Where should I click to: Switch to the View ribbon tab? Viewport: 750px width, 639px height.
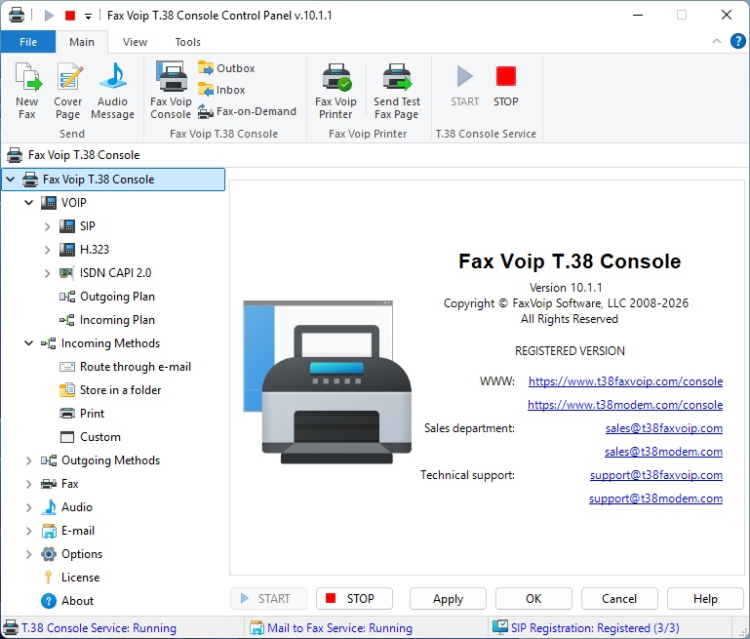pyautogui.click(x=135, y=42)
